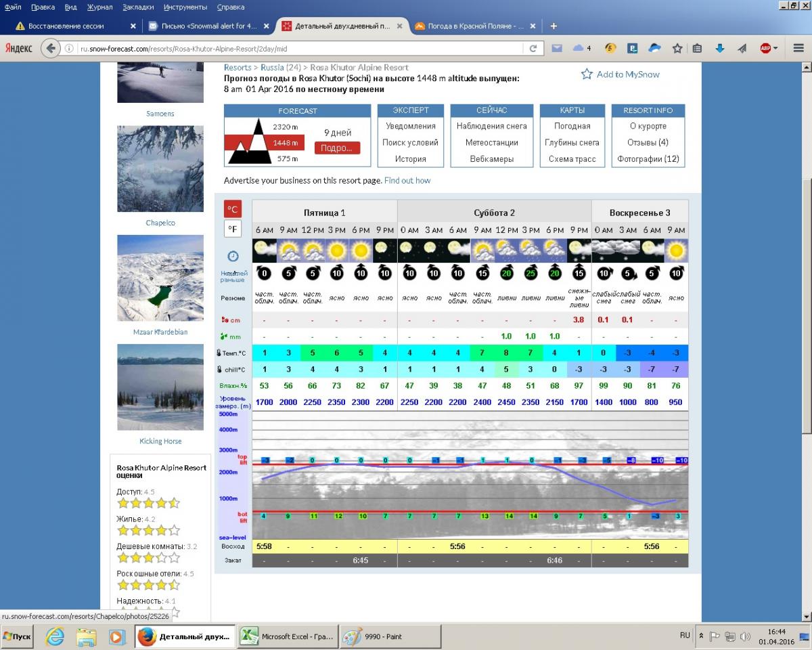This screenshot has height=650, width=812.
Task: Show hidden tray icons arrow
Action: (701, 636)
